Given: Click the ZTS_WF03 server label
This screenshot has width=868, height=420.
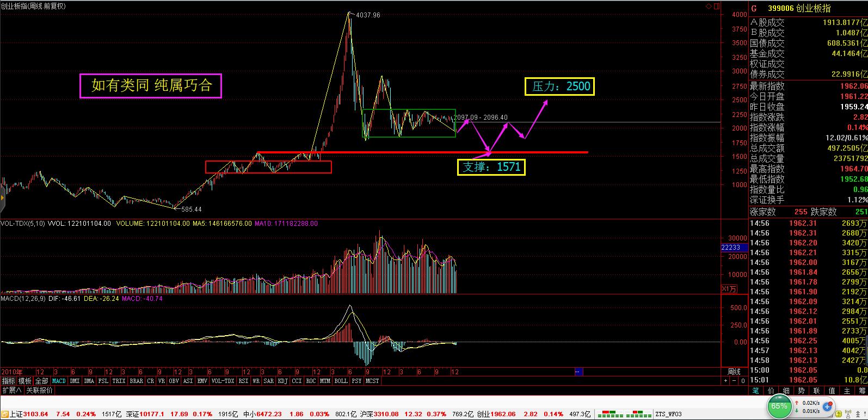Looking at the screenshot, I should click(x=669, y=415).
